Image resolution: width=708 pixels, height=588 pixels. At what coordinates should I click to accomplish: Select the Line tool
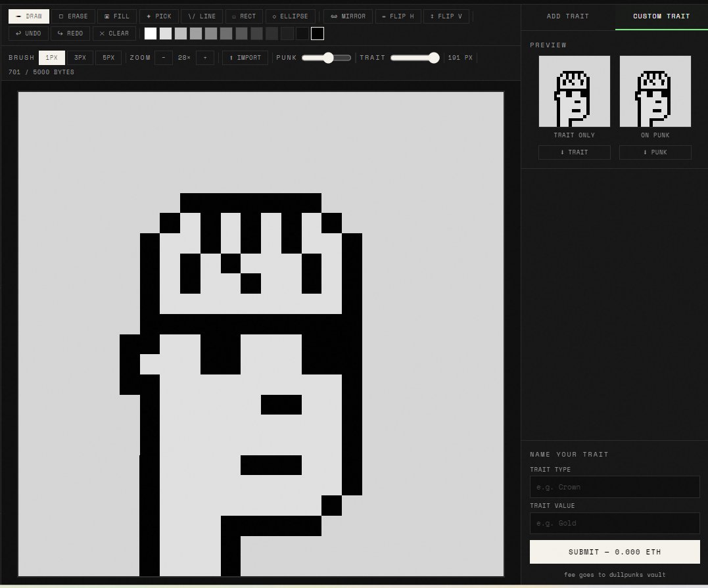202,16
